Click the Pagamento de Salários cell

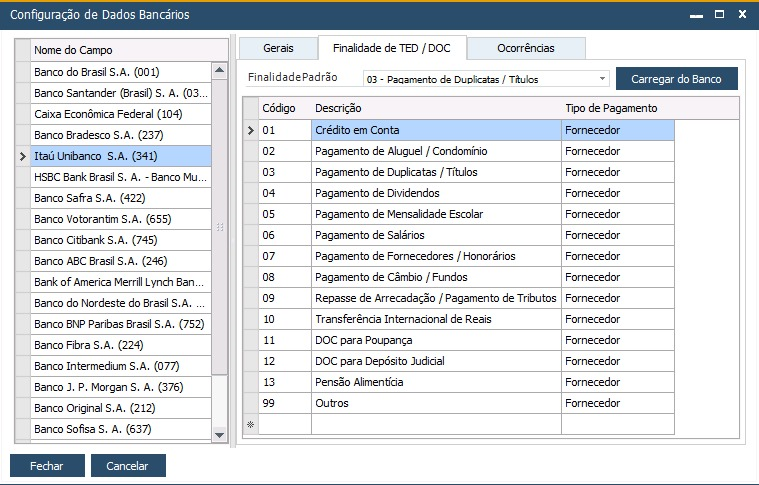click(x=436, y=235)
